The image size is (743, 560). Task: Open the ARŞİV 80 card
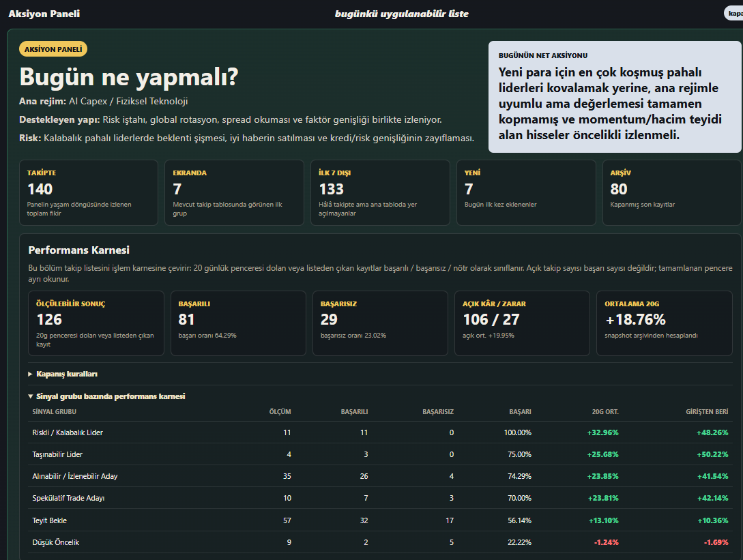tap(672, 192)
